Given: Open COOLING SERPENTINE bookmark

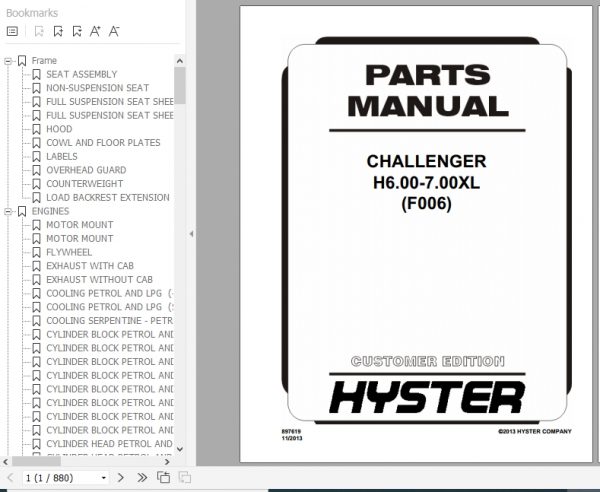Looking at the screenshot, I should coord(109,321).
